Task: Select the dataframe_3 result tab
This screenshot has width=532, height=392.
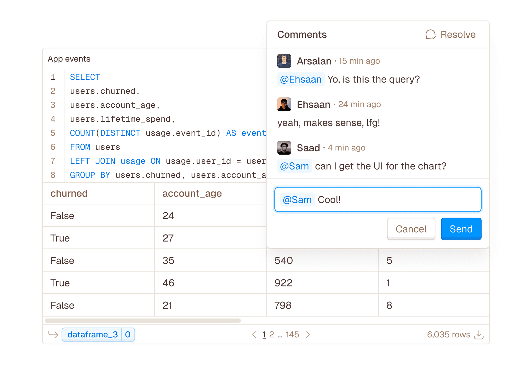Action: click(93, 334)
